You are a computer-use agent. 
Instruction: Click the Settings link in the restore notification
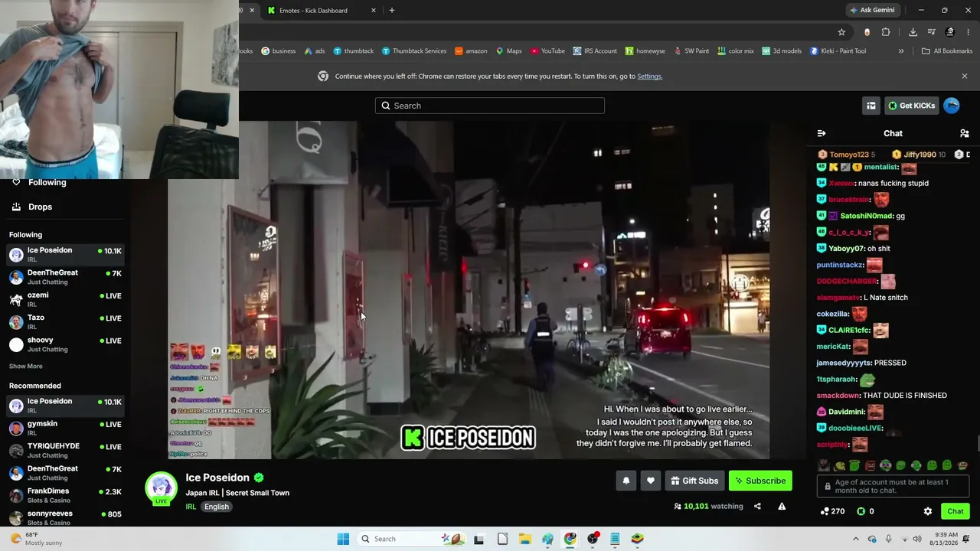[649, 77]
